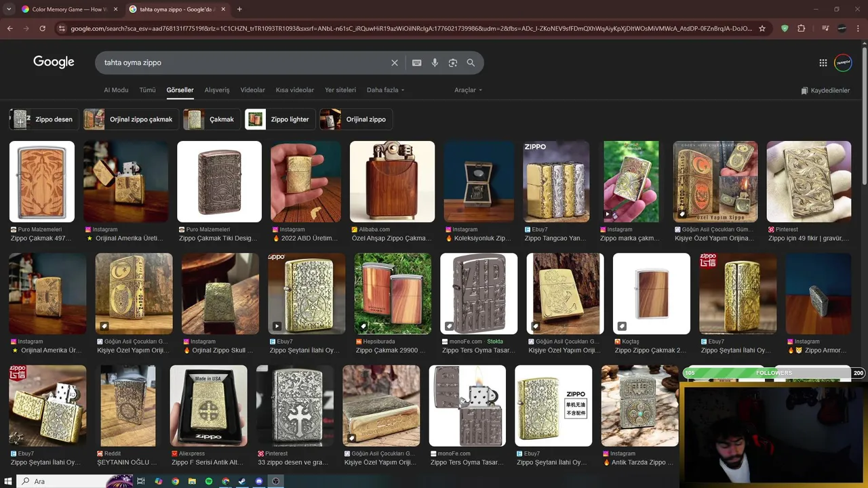The width and height of the screenshot is (868, 488).
Task: Open the Aliexpress Zippo F Serisi thumbnail
Action: (209, 406)
